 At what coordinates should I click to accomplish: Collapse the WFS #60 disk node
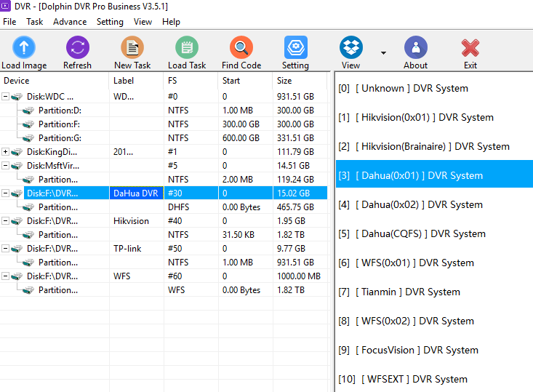(5, 276)
